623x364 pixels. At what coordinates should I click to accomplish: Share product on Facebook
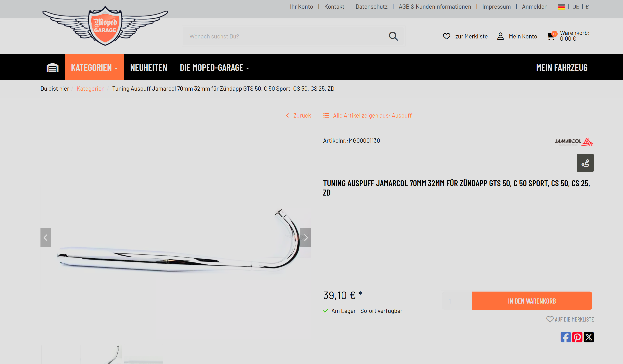(x=566, y=337)
